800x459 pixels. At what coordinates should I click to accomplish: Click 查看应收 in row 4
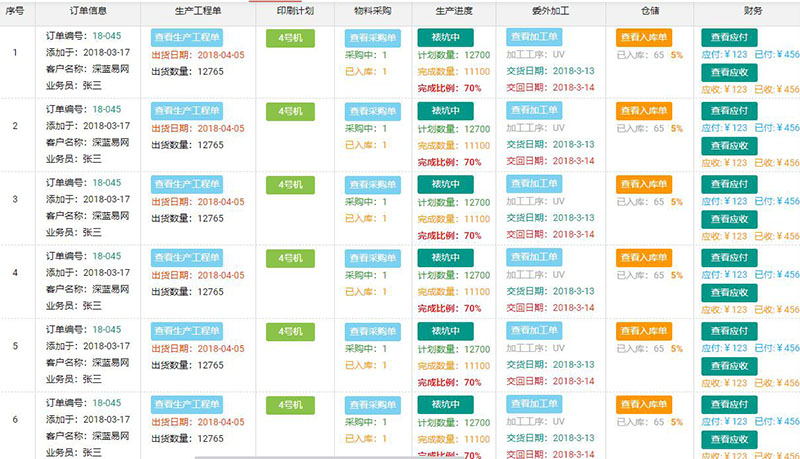tap(729, 293)
